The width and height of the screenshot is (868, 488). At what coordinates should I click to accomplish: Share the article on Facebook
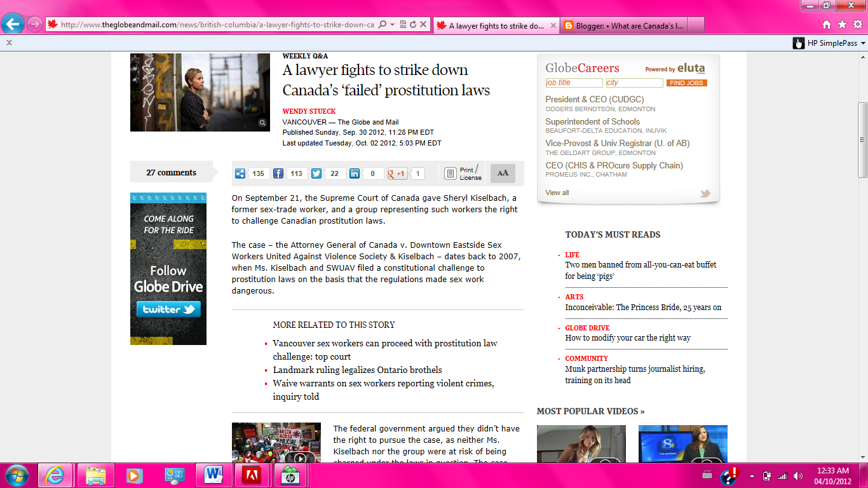pos(278,173)
